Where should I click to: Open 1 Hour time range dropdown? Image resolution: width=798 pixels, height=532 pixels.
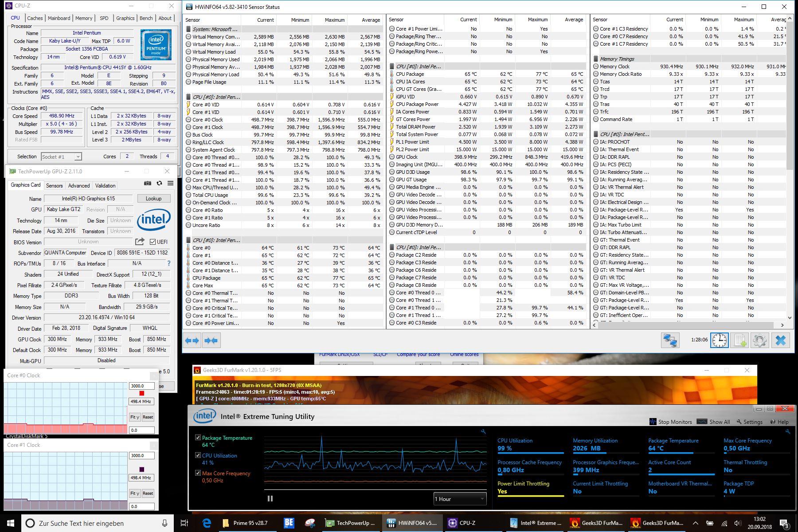pos(460,499)
